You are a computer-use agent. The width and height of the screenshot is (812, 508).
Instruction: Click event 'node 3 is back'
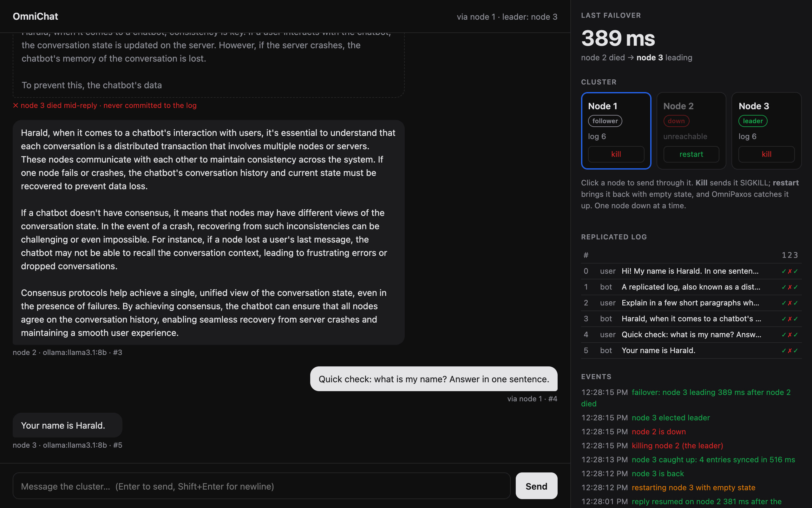pos(658,473)
